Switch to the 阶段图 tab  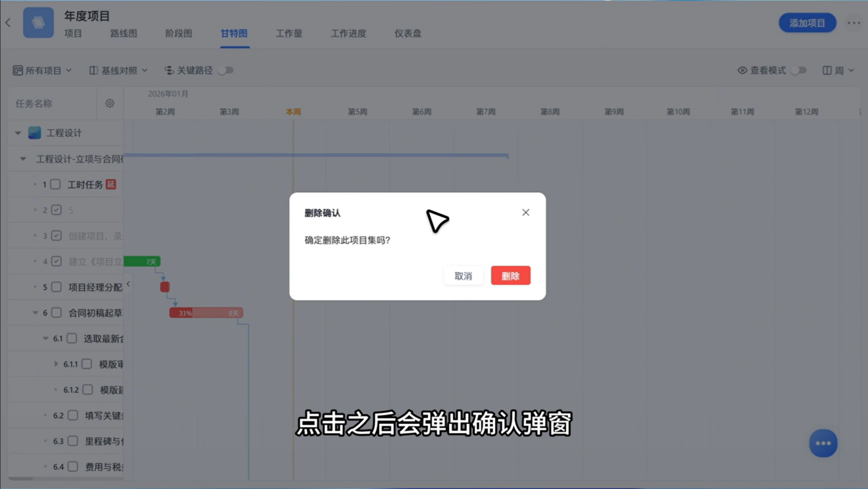[179, 34]
